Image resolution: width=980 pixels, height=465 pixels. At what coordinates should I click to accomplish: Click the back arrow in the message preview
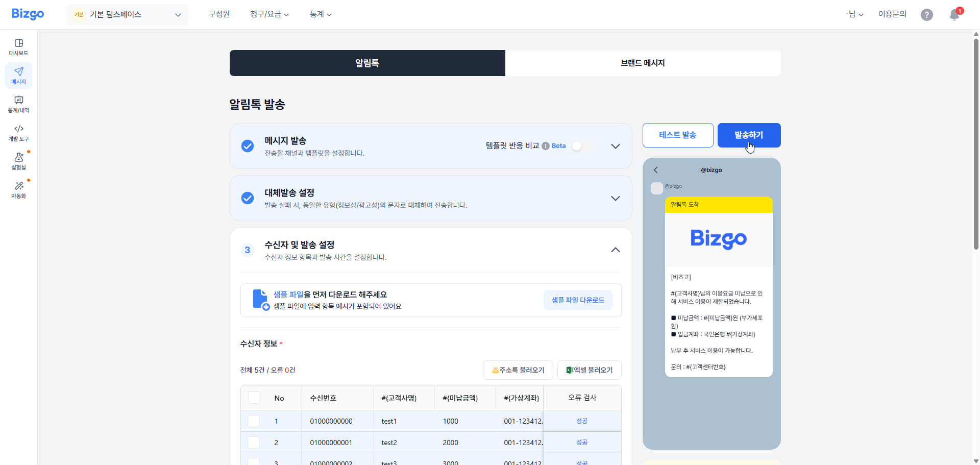tap(656, 170)
